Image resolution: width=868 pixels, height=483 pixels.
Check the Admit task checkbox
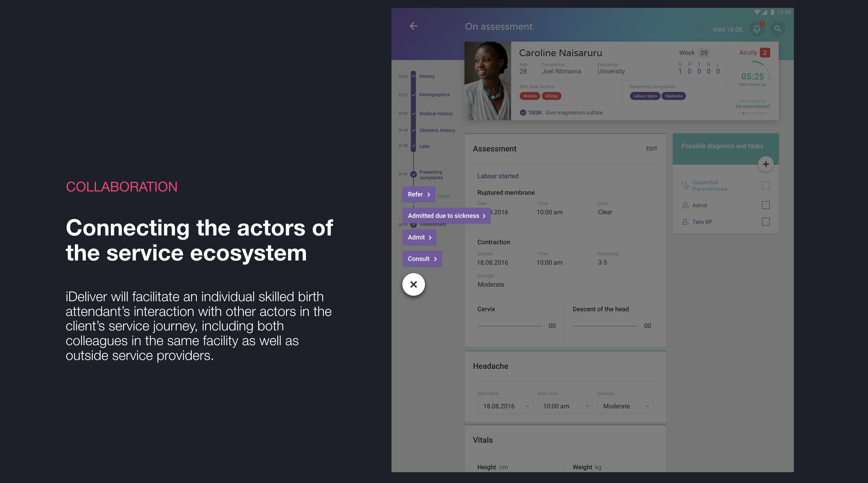click(x=766, y=205)
